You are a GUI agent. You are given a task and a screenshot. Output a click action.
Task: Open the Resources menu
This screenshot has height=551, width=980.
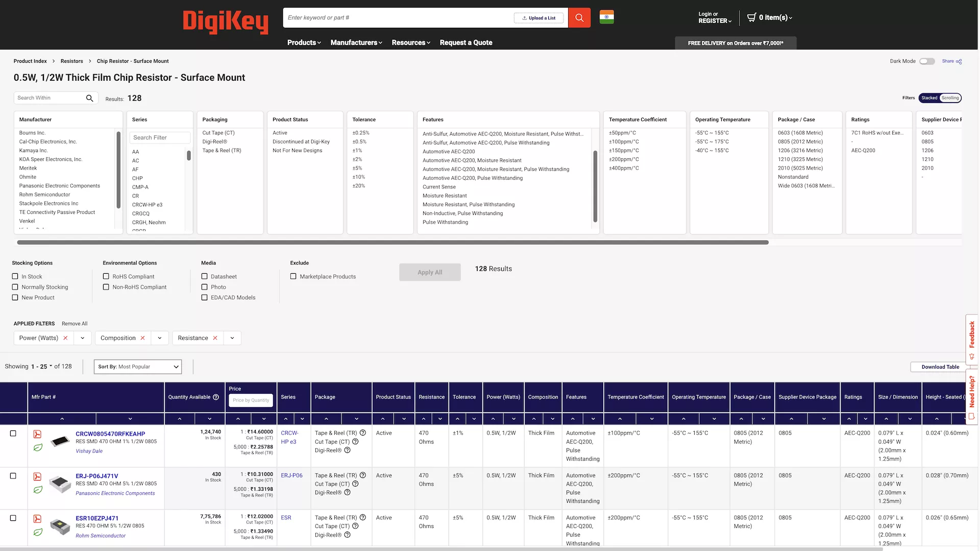411,43
